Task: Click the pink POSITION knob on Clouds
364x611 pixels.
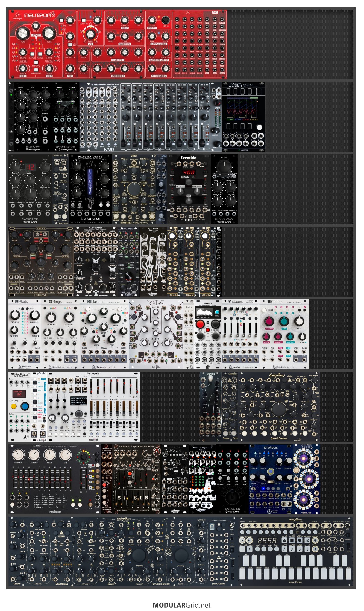Action: click(x=269, y=321)
